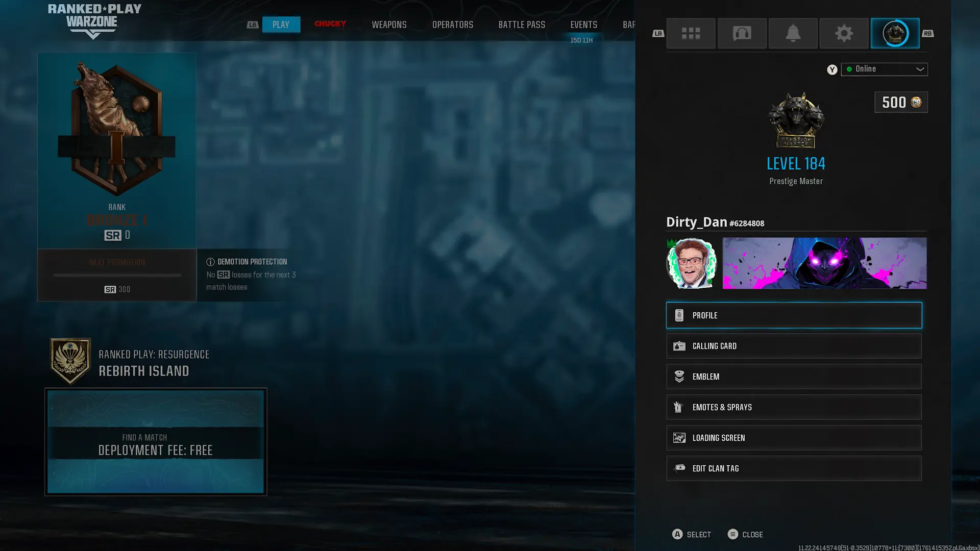Open the Events tab

pyautogui.click(x=583, y=24)
